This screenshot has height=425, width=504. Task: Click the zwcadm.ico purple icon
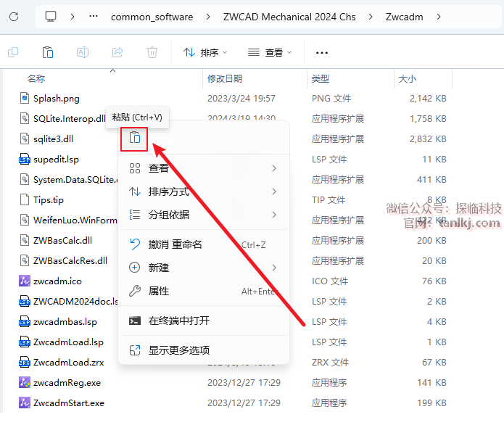[x=25, y=281]
